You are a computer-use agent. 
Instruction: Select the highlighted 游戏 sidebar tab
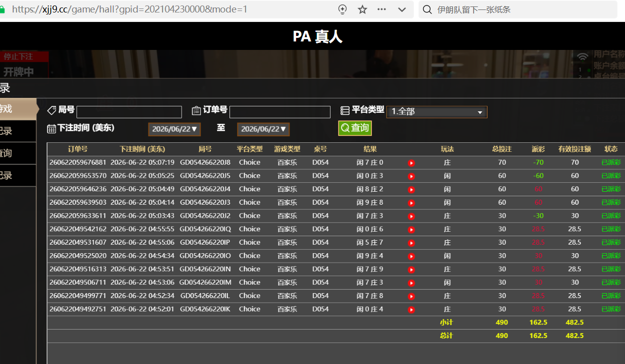(x=18, y=109)
